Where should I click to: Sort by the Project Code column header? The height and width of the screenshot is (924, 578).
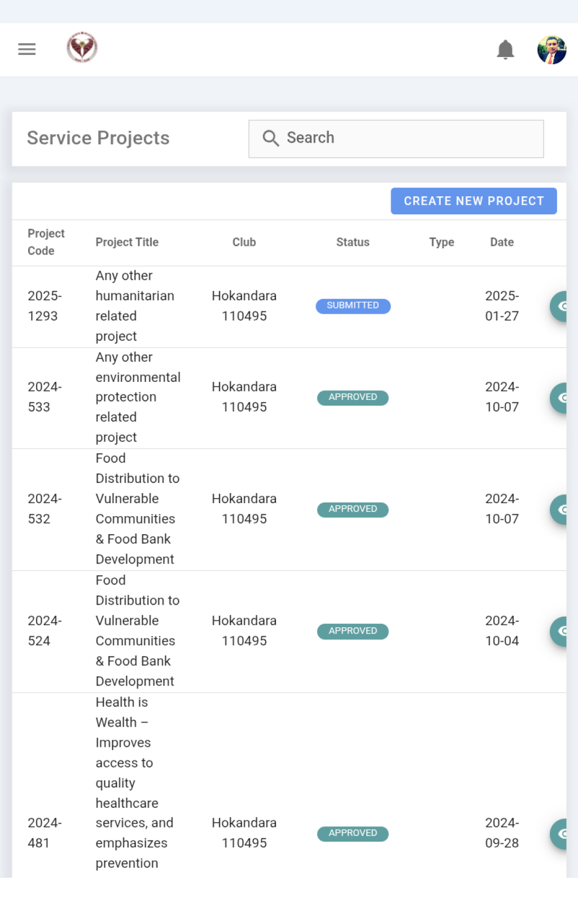[x=46, y=242]
